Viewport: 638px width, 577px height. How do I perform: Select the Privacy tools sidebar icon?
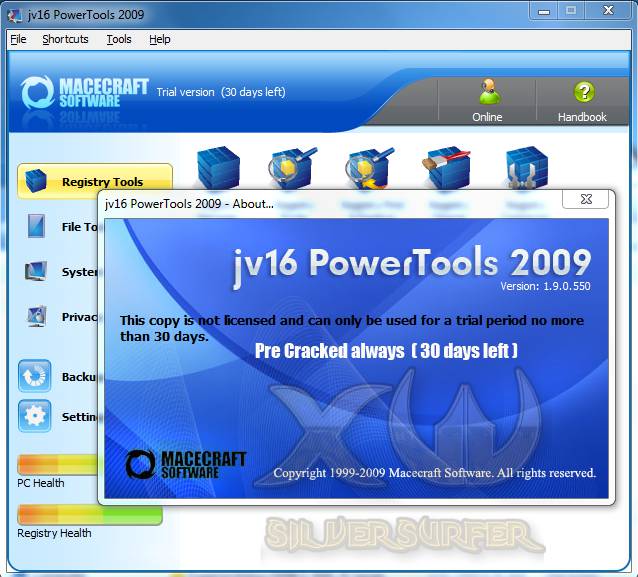coord(37,316)
